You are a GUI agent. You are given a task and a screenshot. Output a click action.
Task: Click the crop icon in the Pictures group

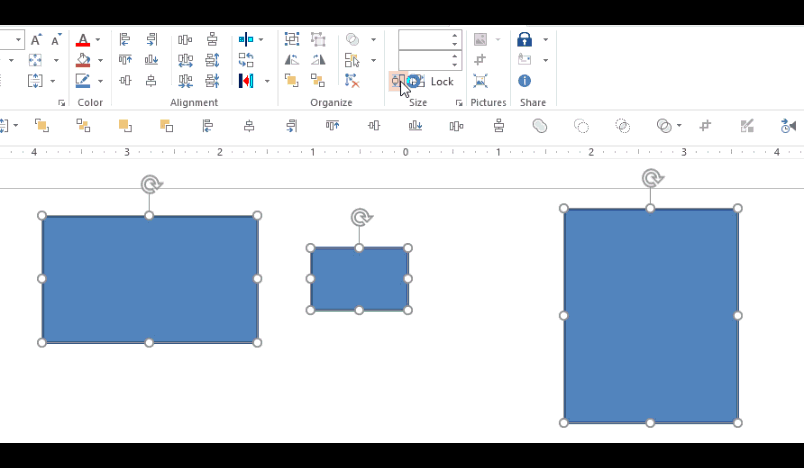click(480, 60)
